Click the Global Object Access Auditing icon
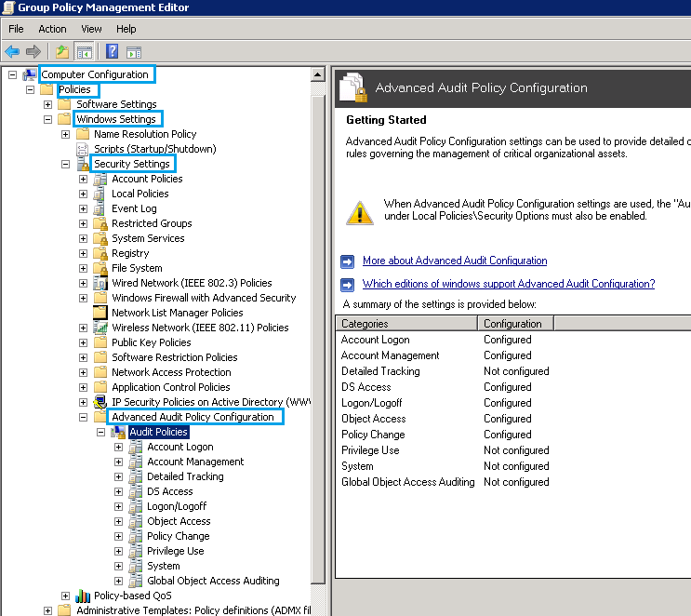 click(136, 581)
